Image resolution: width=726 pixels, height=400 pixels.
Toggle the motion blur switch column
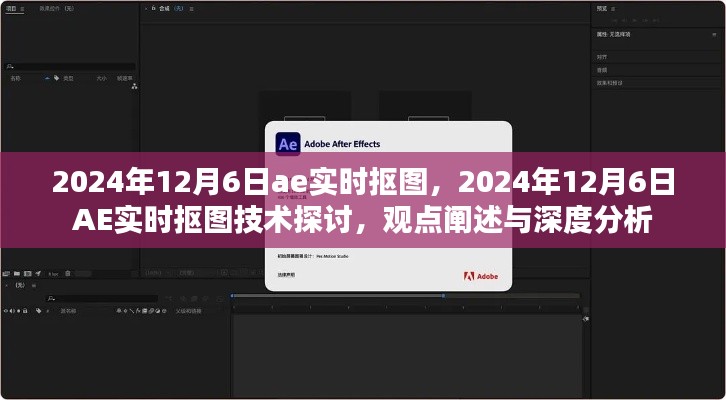(x=151, y=311)
